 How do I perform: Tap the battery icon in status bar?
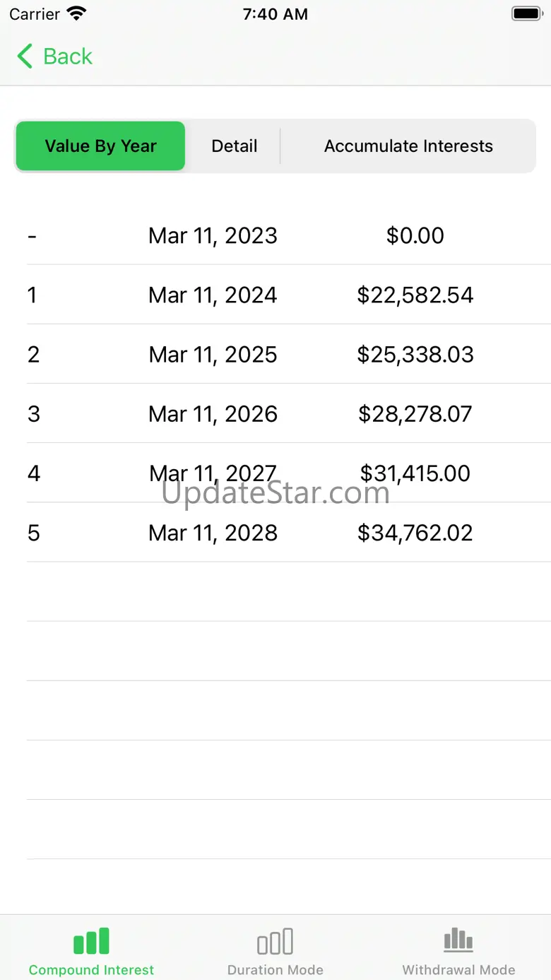(x=526, y=13)
